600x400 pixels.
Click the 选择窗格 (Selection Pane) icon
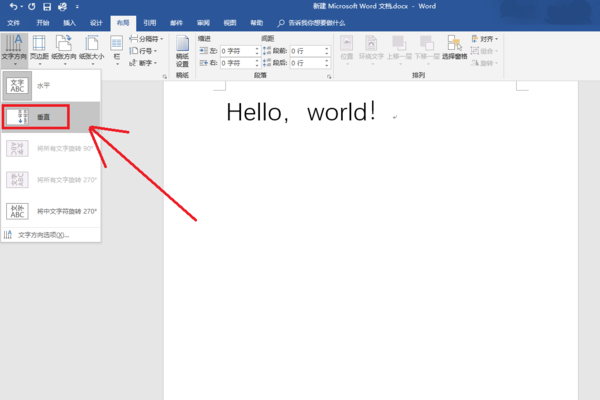(455, 50)
